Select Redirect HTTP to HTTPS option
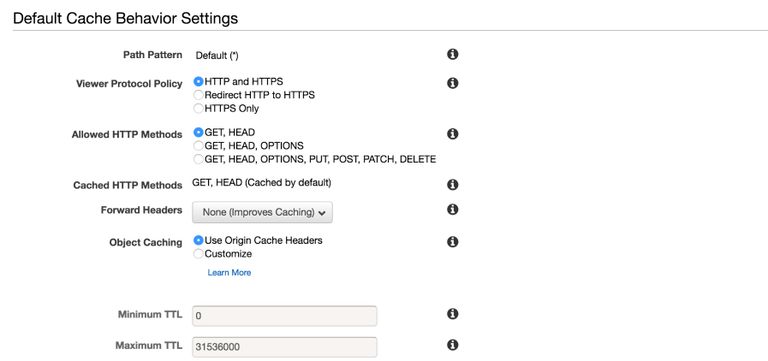This screenshot has height=361, width=768. [198, 95]
